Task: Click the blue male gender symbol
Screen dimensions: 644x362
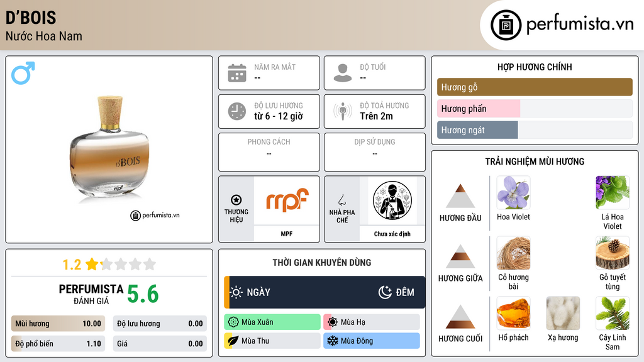Action: (x=23, y=73)
